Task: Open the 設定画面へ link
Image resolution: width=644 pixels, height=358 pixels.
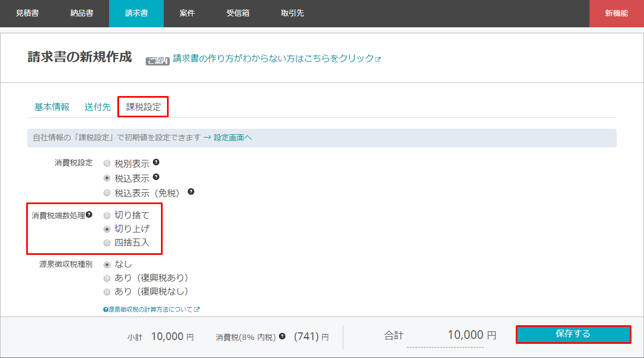Action: click(232, 138)
